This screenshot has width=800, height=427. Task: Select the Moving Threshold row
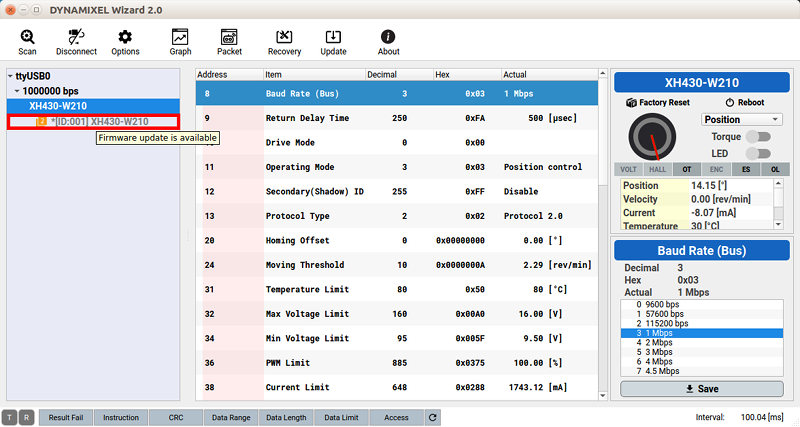(x=396, y=265)
